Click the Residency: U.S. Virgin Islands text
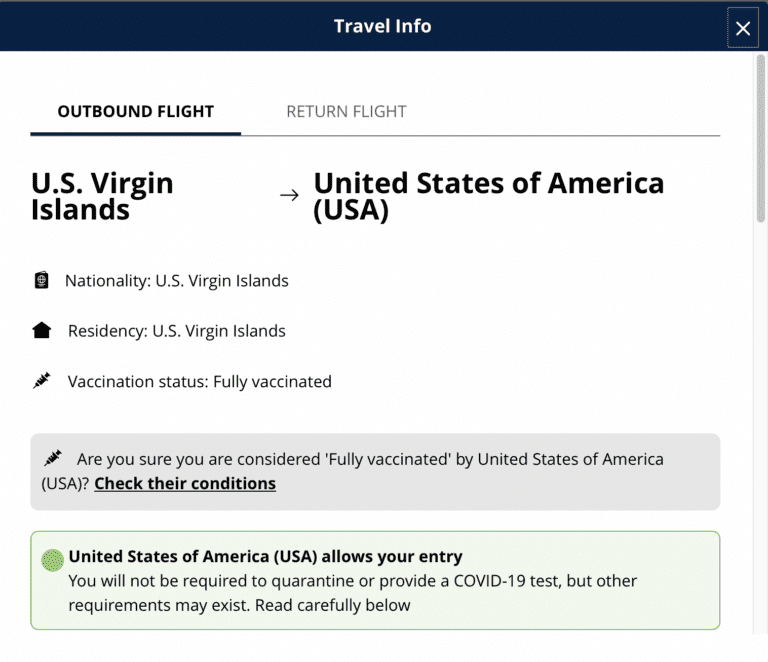 (x=177, y=331)
